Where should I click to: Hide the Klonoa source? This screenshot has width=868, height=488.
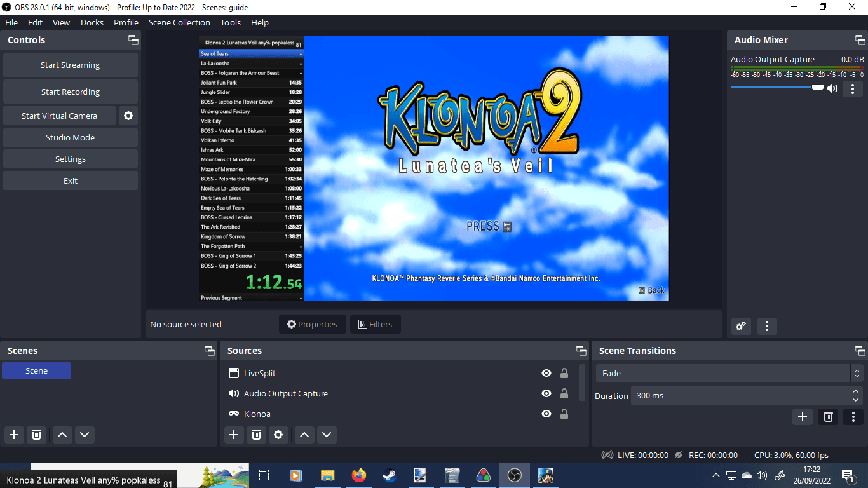coord(546,414)
